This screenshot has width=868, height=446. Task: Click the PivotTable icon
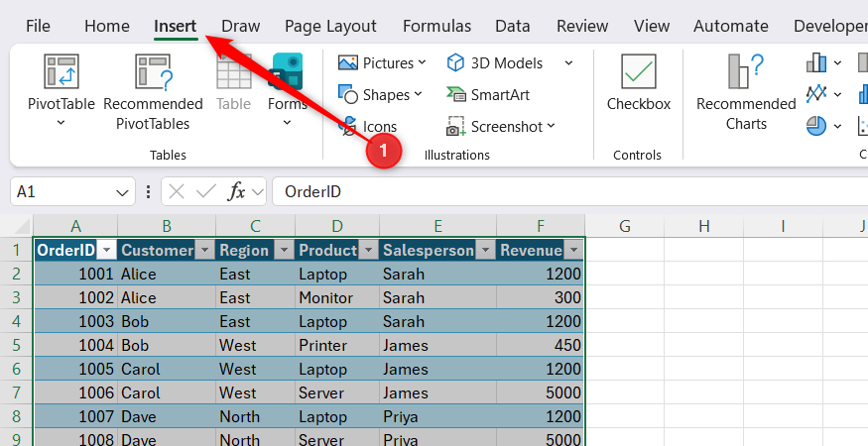pyautogui.click(x=61, y=71)
